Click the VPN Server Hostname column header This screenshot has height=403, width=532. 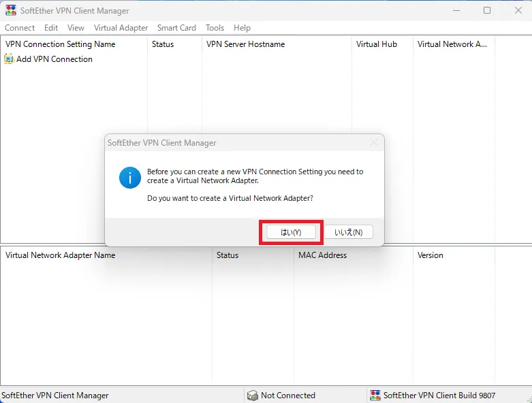(277, 44)
